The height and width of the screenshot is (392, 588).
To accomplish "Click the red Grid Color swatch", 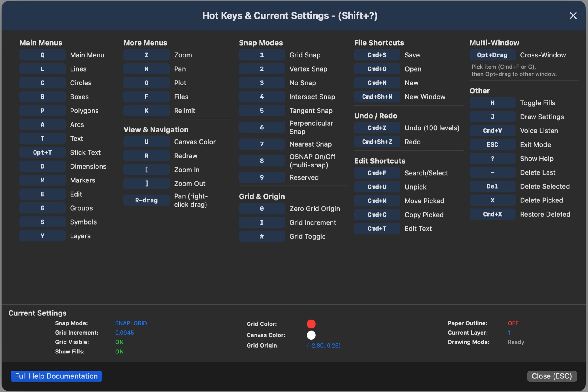I will (x=311, y=324).
